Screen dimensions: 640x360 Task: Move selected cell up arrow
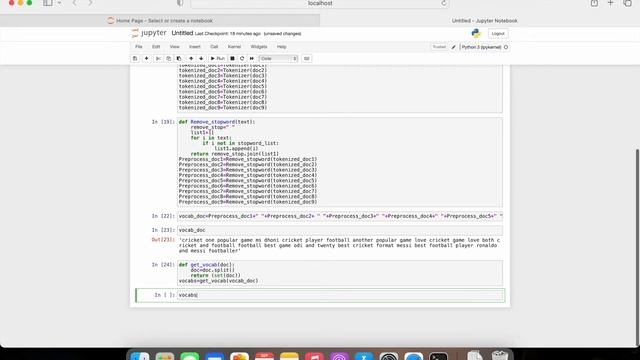[x=191, y=58]
